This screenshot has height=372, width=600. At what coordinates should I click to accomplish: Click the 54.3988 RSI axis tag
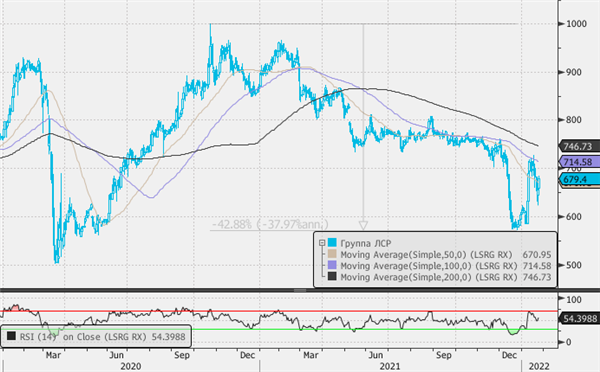point(580,318)
